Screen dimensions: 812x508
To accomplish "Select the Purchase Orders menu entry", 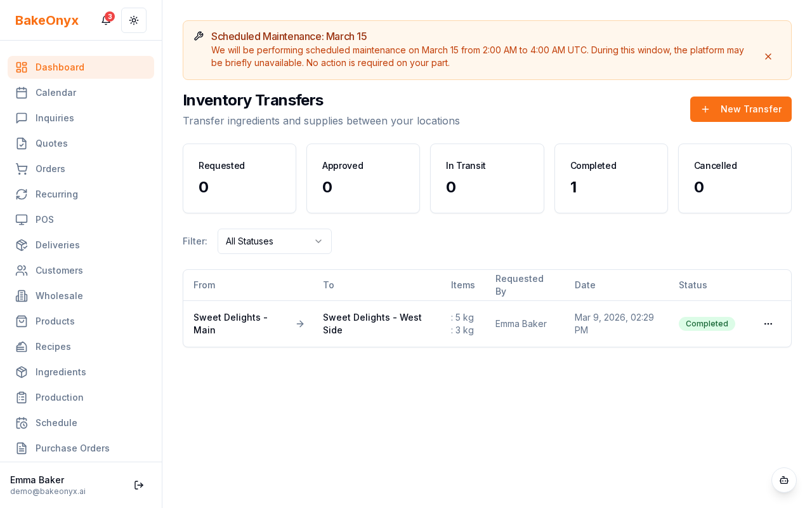I will 72,448.
